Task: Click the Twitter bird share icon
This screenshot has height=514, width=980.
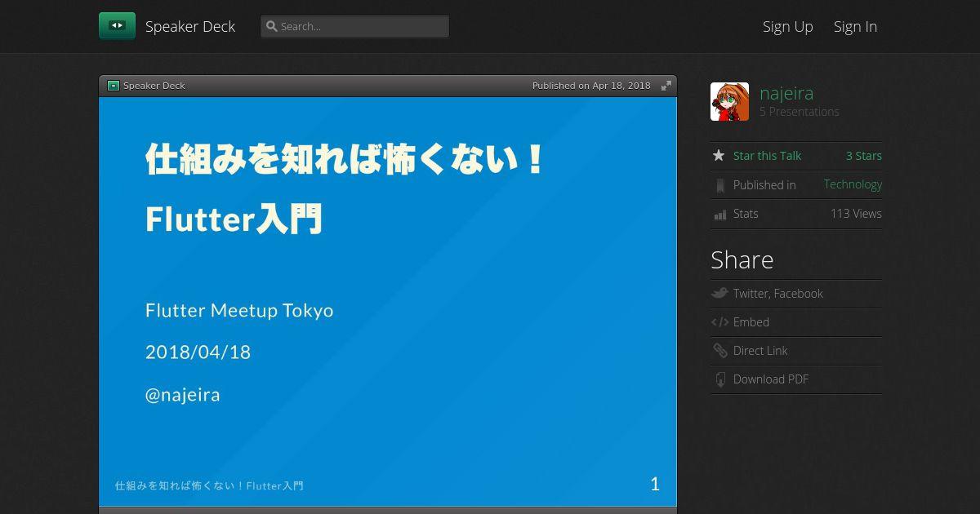Action: click(719, 293)
